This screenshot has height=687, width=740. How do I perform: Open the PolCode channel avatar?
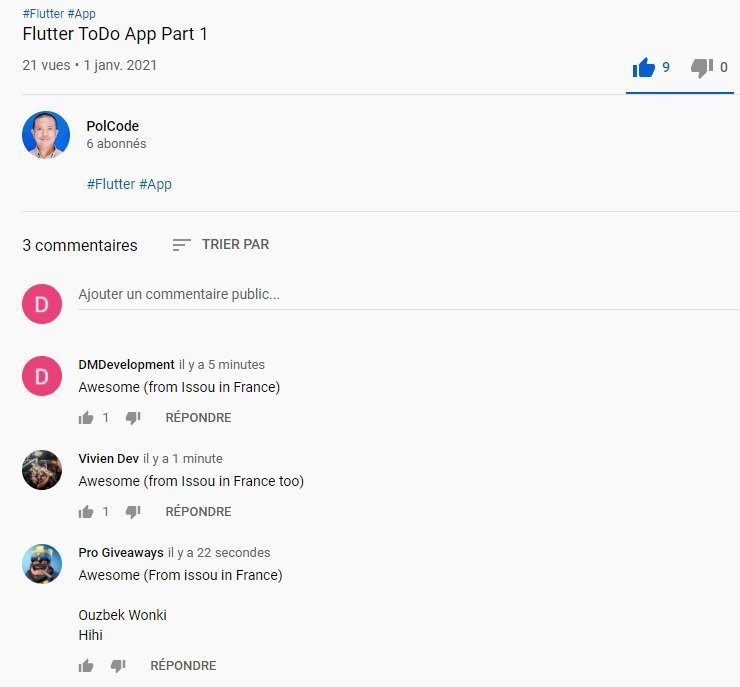(x=46, y=135)
